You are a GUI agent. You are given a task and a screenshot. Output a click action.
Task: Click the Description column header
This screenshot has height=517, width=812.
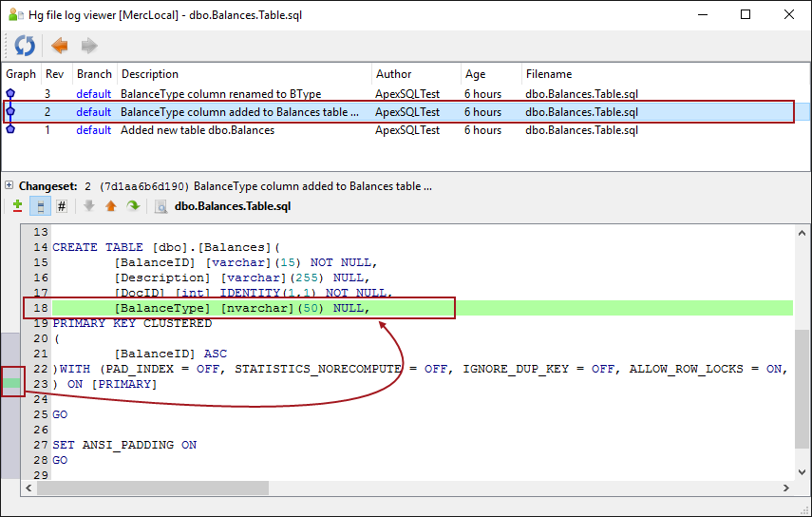(x=150, y=74)
